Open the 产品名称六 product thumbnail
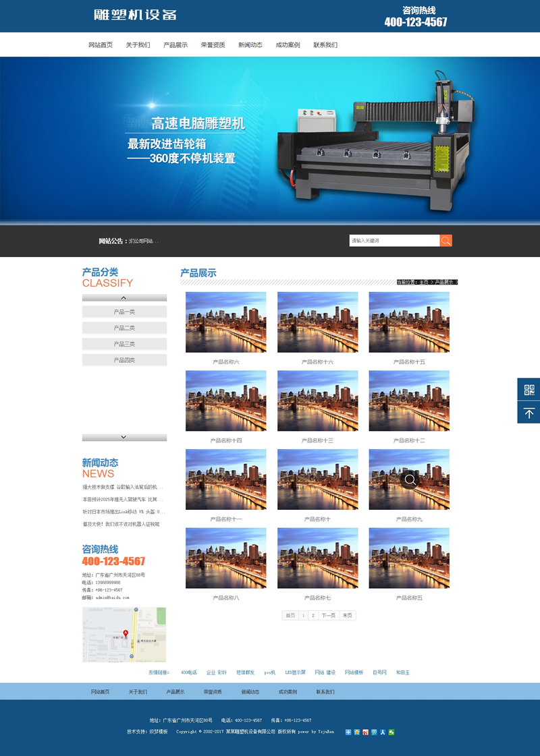Viewport: 540px width, 756px height. 225,322
